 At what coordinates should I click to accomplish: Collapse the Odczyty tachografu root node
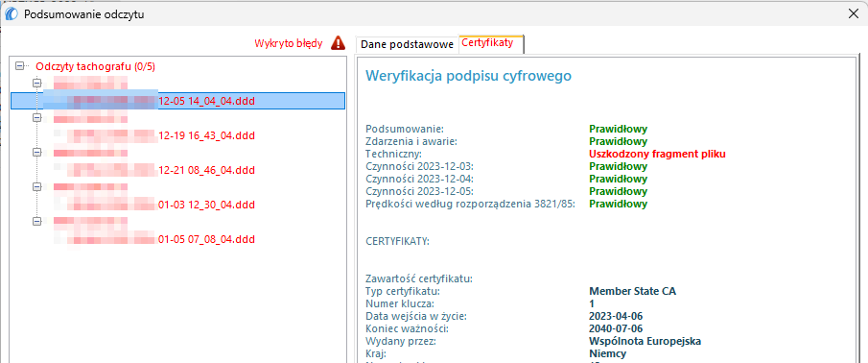[20, 66]
